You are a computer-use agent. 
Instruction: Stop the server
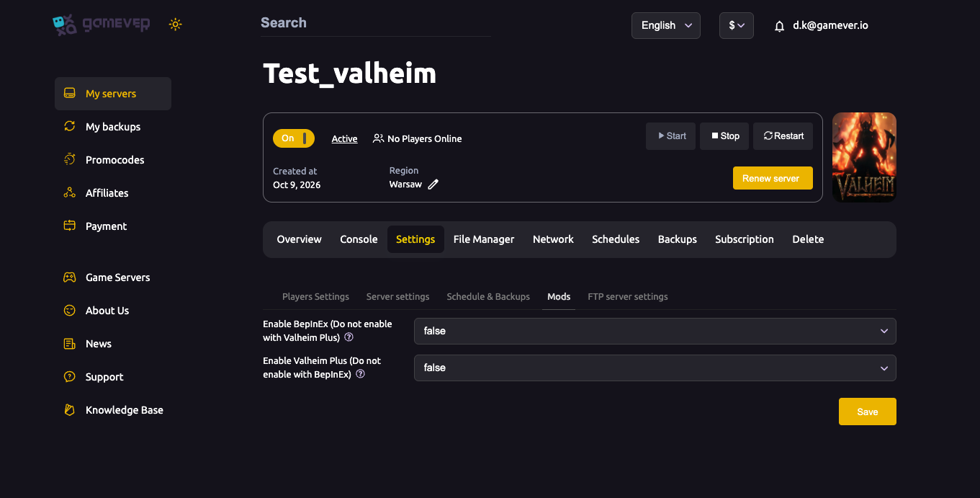click(724, 136)
